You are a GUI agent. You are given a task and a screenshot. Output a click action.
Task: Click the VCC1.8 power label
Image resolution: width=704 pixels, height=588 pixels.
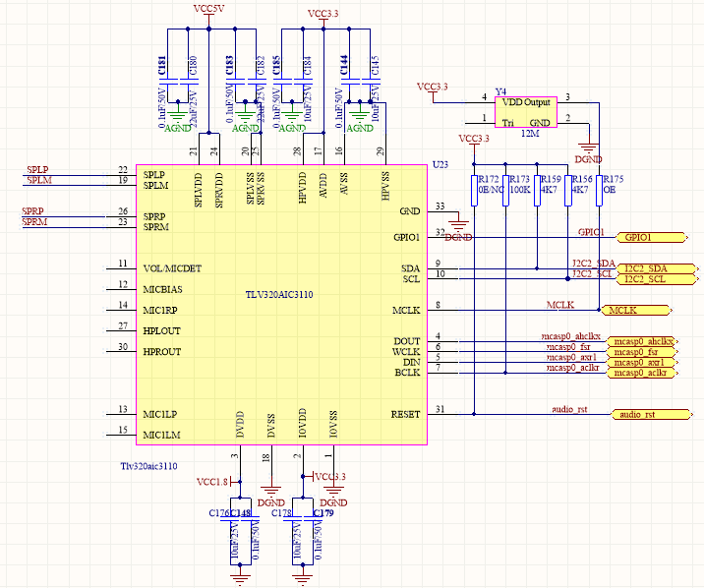212,482
